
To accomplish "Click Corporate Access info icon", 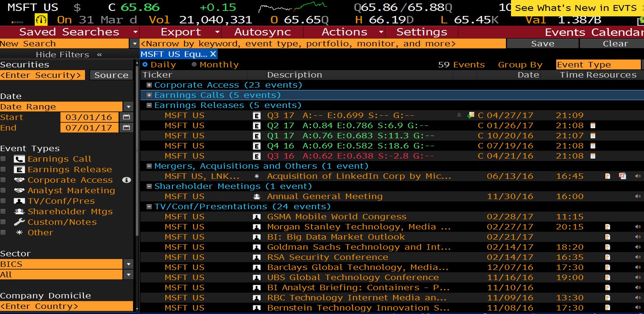I will 126,180.
